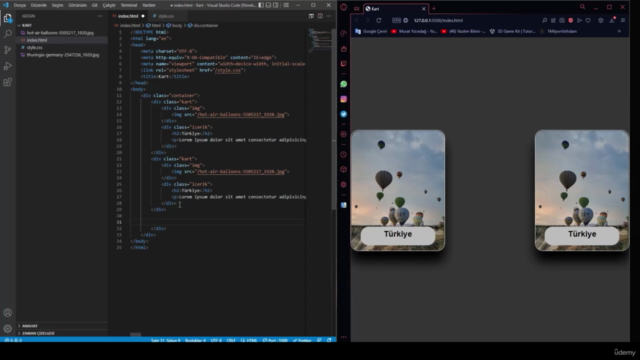This screenshot has width=640, height=360.
Task: Open Twitter in the browser sidebar
Action: (344, 114)
